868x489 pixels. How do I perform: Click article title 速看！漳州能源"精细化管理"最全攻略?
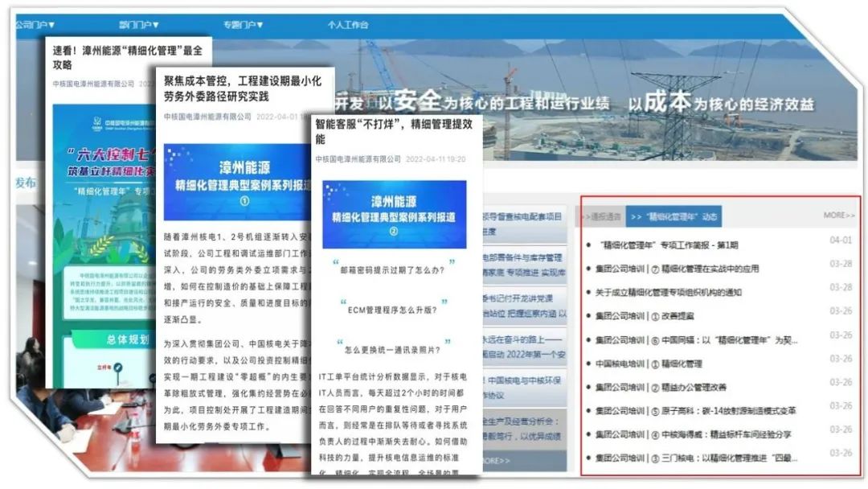coord(128,58)
